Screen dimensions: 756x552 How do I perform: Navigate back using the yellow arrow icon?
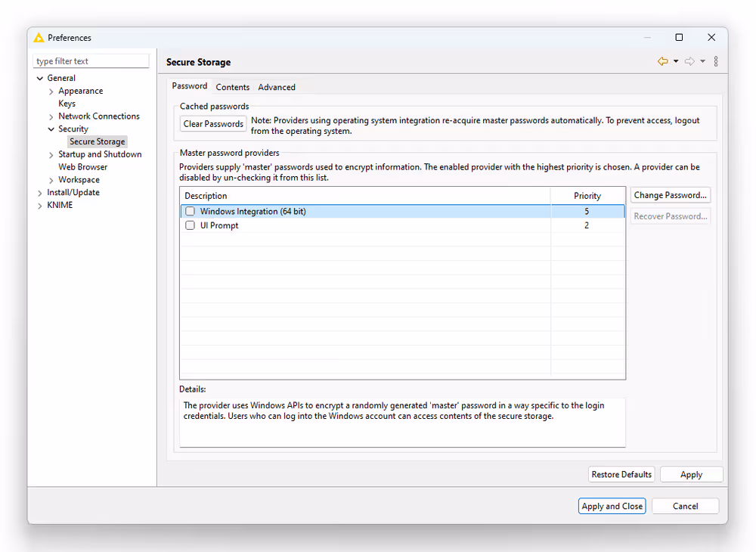(661, 61)
